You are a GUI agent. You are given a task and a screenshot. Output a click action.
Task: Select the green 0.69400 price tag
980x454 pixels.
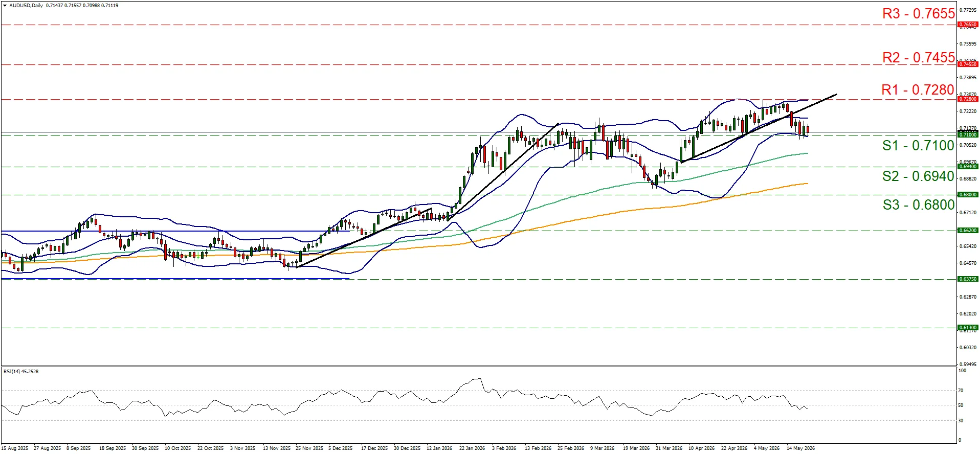968,167
